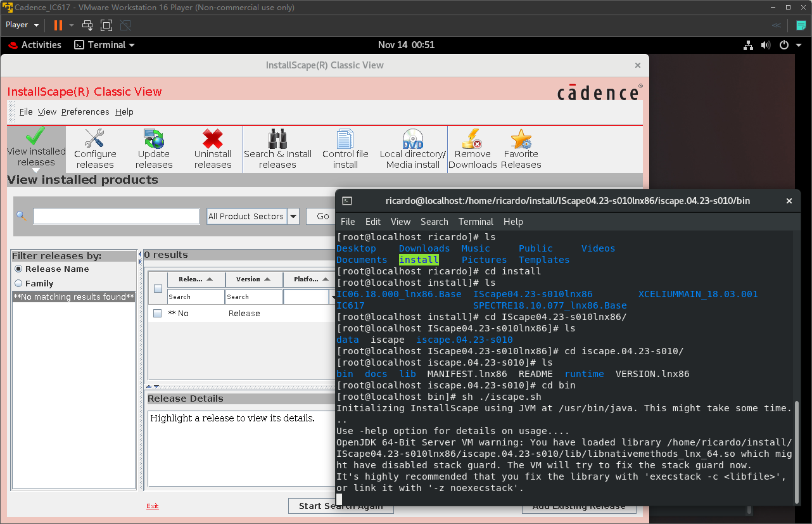This screenshot has width=812, height=524.
Task: Click the Exit link
Action: (x=153, y=506)
